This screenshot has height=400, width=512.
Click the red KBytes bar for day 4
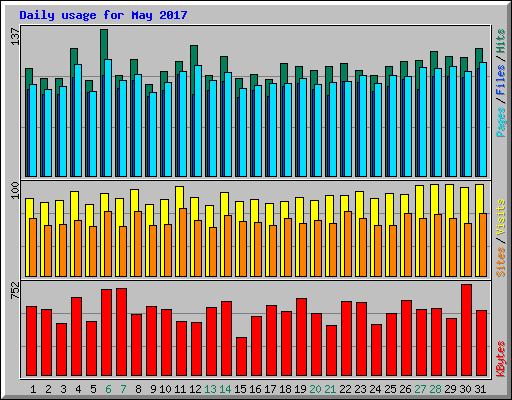(x=76, y=337)
